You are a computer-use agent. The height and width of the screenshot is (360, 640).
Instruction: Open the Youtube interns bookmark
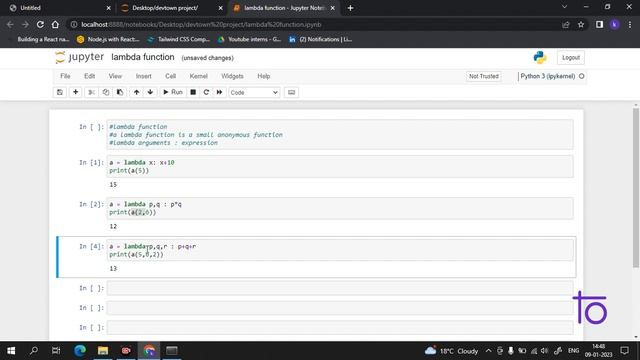(249, 39)
